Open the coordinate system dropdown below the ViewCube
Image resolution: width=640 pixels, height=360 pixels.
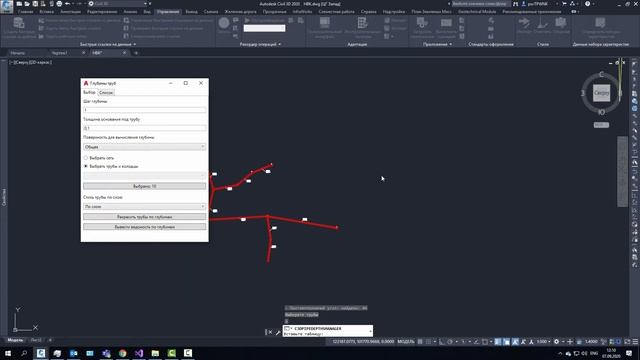coord(601,125)
